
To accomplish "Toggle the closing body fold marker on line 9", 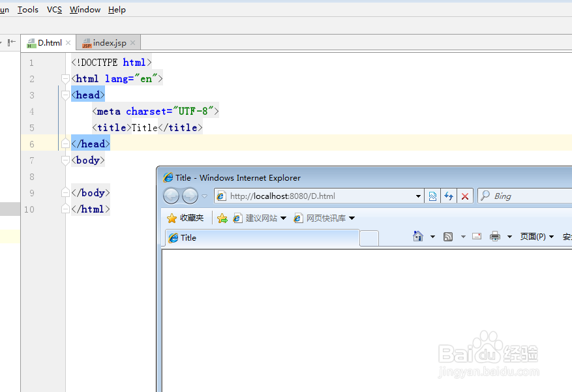I will [x=65, y=192].
